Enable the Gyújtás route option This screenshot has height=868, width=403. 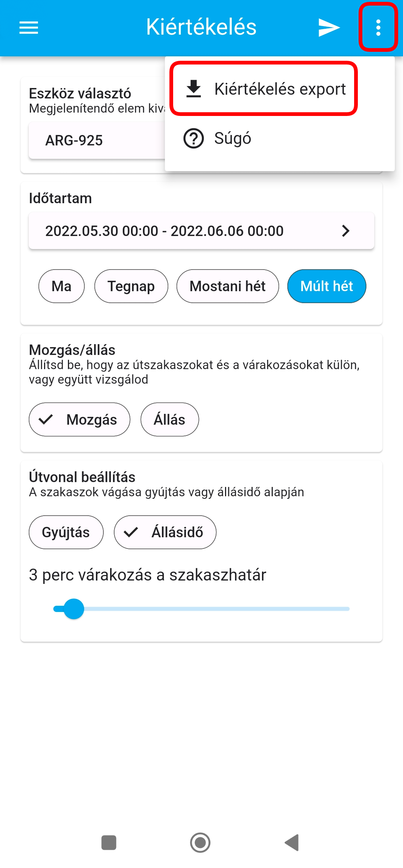66,532
